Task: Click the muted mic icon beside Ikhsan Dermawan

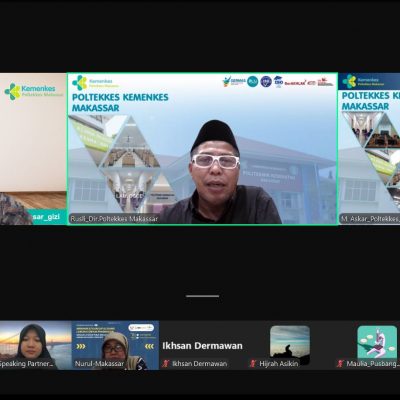Action: coord(166,364)
